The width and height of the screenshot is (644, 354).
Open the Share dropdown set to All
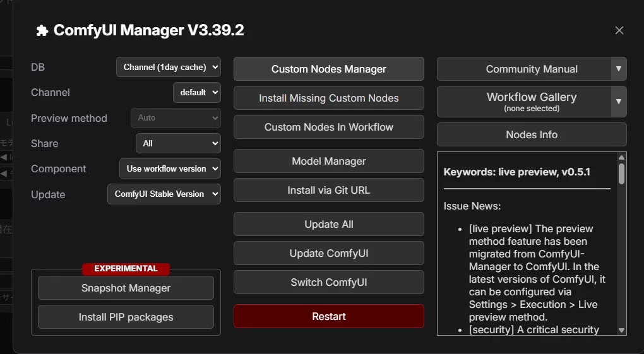tap(178, 143)
